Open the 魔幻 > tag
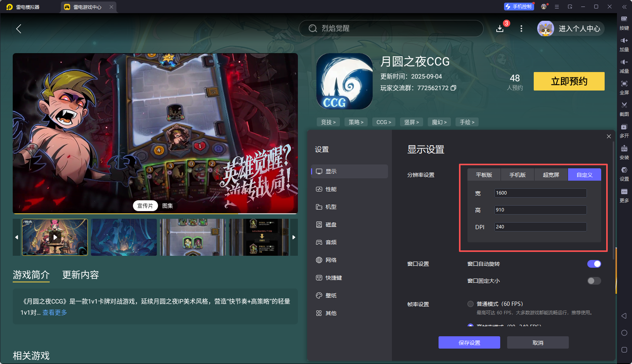Screen dimensions: 632x364 pyautogui.click(x=439, y=122)
